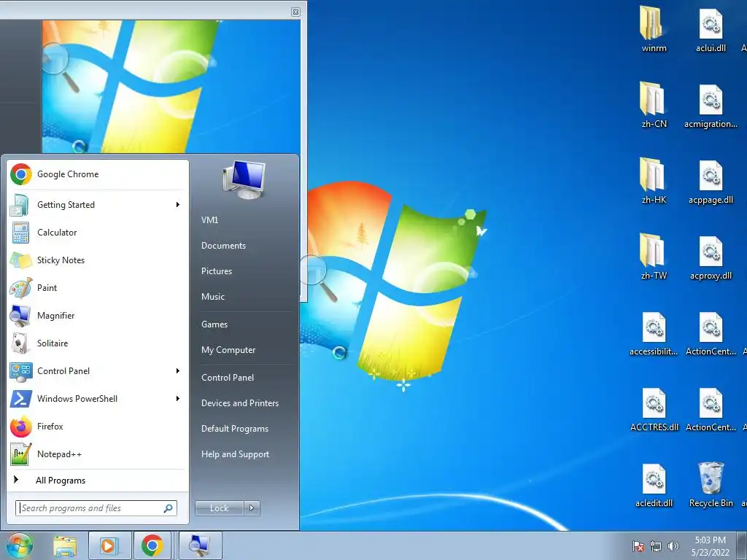Screen dimensions: 747x560
Task: Select the Magnifier taskbar button
Action: 200,546
